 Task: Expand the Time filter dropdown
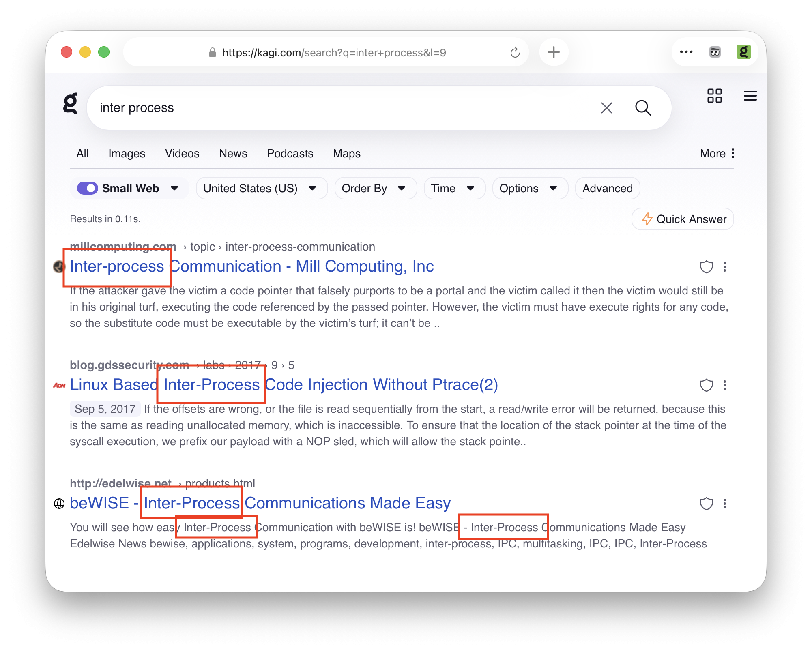454,189
